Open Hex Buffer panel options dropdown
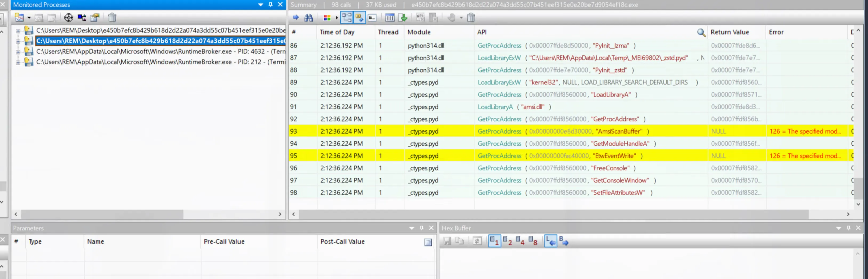Image resolution: width=868 pixels, height=279 pixels. (838, 228)
